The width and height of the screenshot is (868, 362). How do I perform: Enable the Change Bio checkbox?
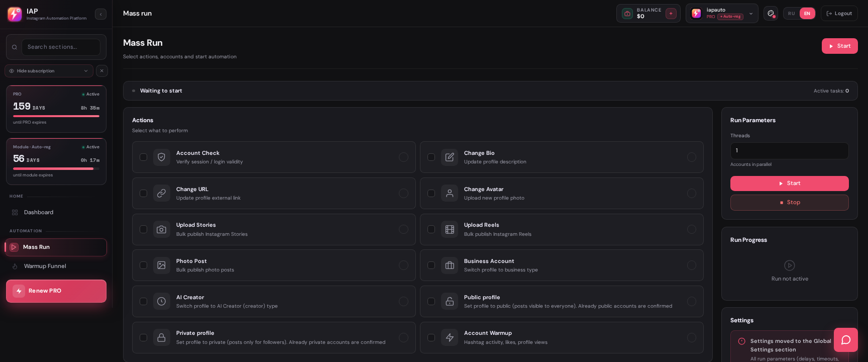[431, 157]
